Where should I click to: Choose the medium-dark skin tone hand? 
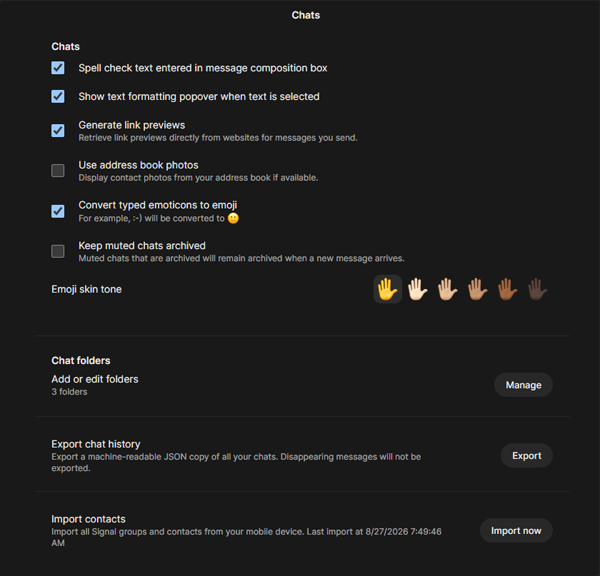(507, 289)
